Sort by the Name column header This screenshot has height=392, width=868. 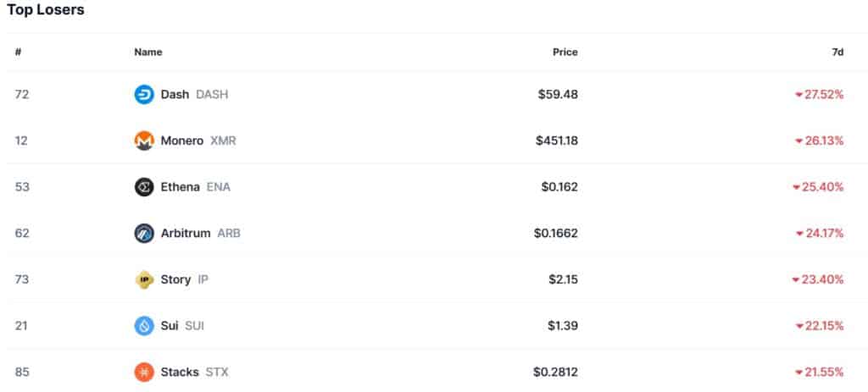pyautogui.click(x=147, y=52)
